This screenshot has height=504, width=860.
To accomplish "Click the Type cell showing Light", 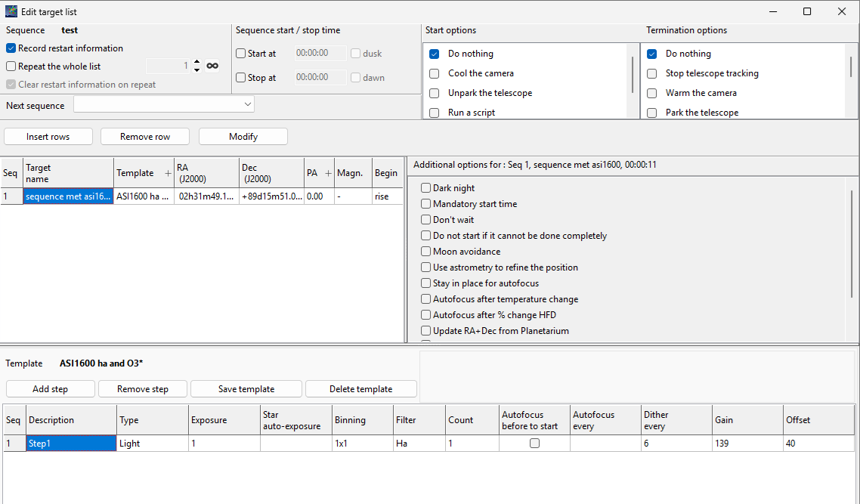I will [x=153, y=443].
